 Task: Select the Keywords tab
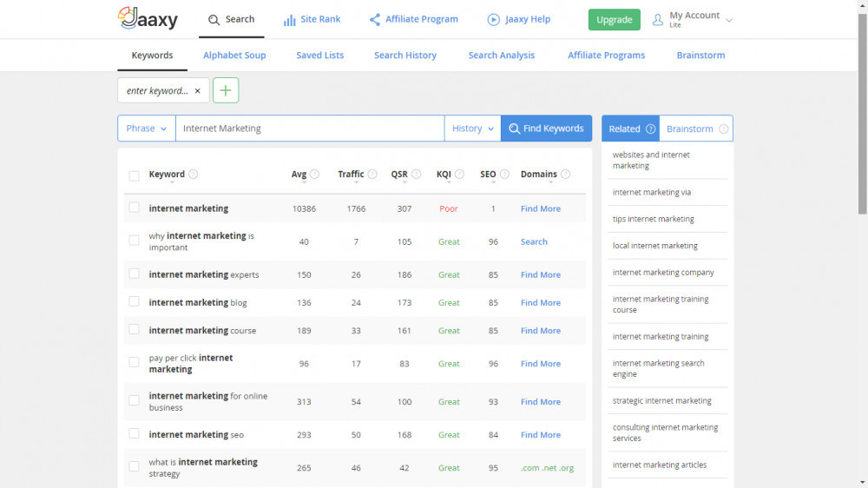click(152, 55)
